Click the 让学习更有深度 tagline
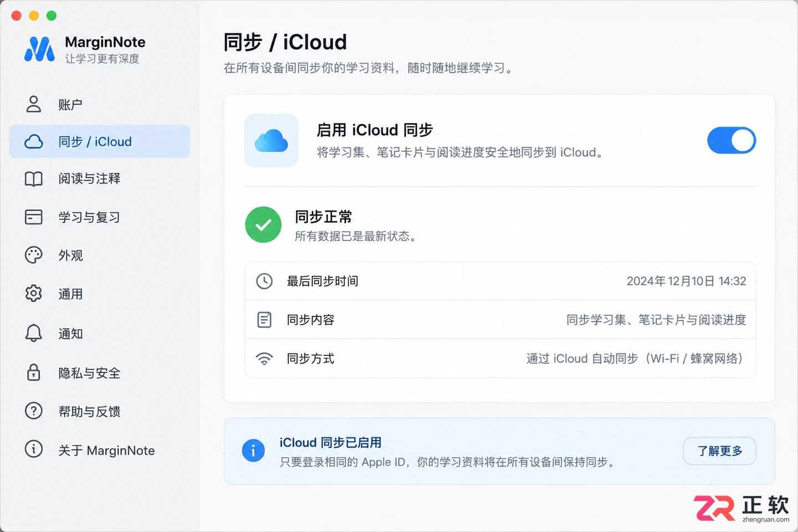The image size is (798, 532). pos(103,59)
